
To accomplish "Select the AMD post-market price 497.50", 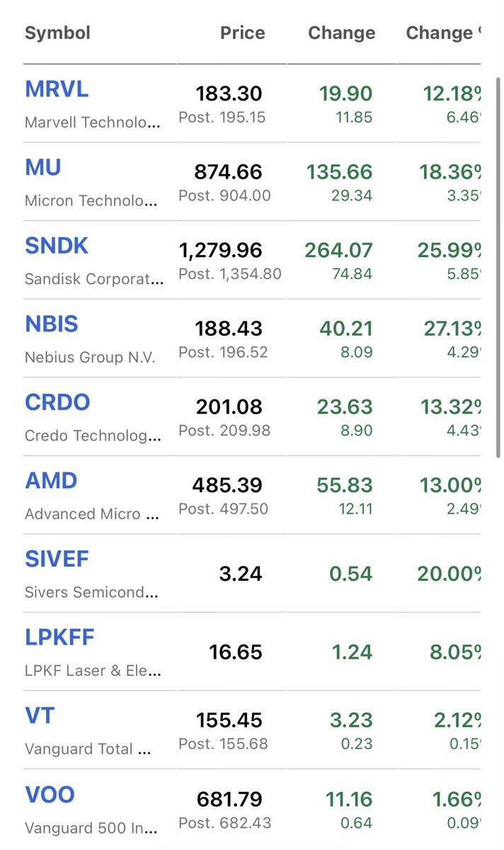I will (x=223, y=509).
